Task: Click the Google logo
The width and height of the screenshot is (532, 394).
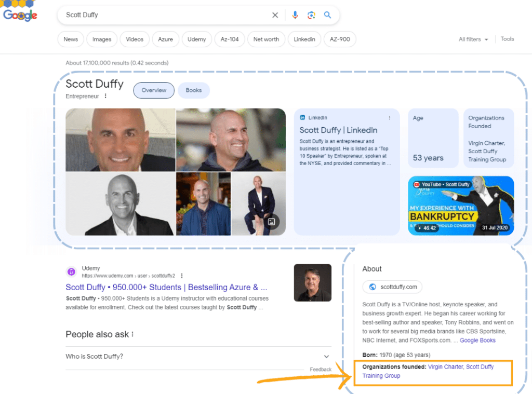Action: 20,15
